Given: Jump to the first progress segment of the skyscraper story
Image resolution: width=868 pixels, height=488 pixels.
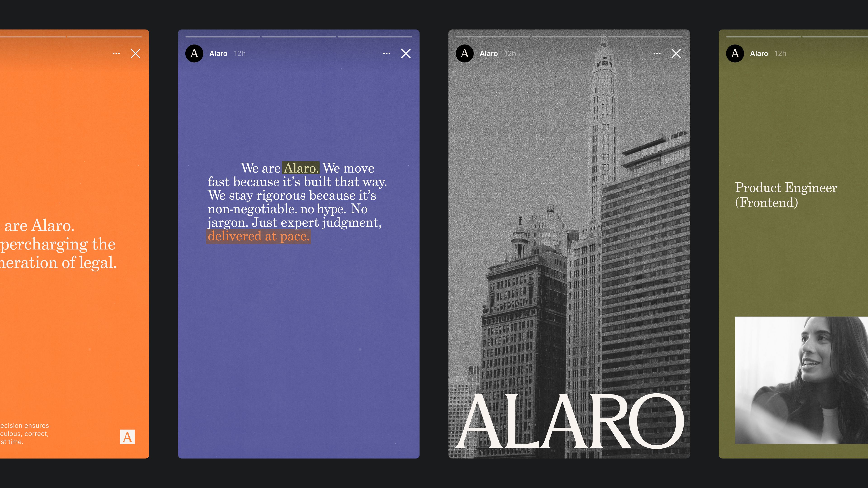Looking at the screenshot, I should pyautogui.click(x=493, y=37).
